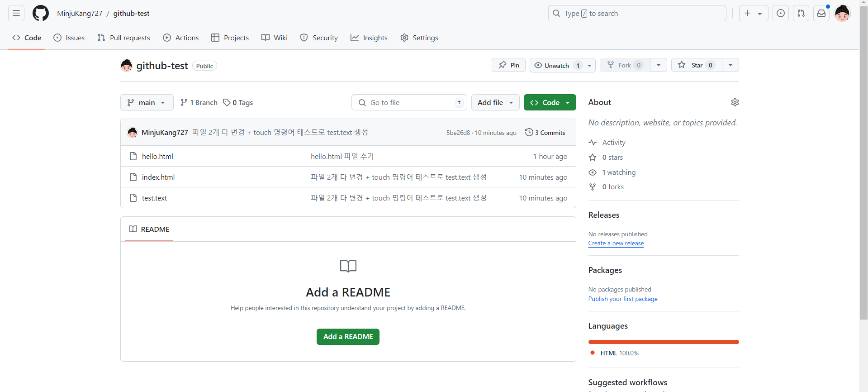
Task: Open the 0 forks link
Action: [x=606, y=186]
